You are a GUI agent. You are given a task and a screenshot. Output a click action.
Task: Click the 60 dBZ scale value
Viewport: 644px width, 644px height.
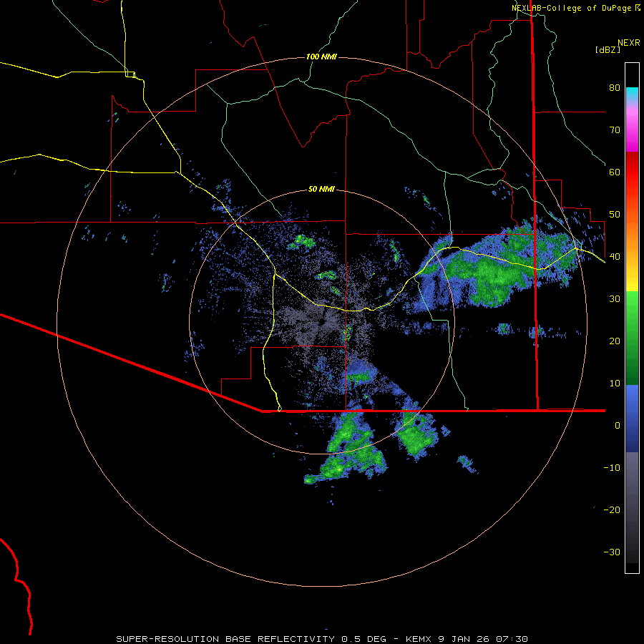pos(615,172)
